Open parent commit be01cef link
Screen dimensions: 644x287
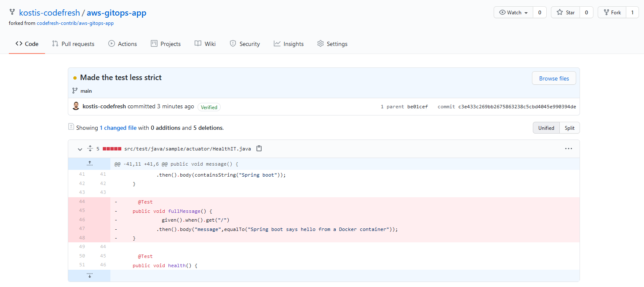[417, 107]
